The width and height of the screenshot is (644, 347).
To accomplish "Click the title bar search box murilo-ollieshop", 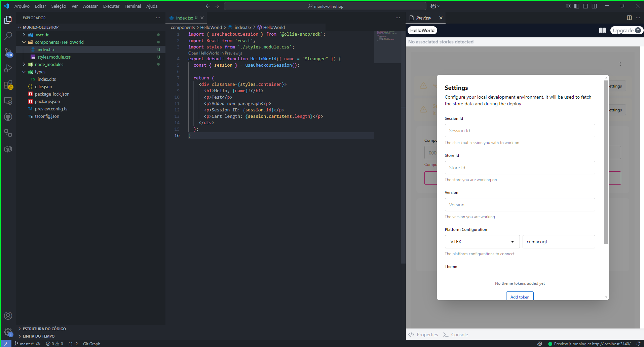I will point(325,6).
